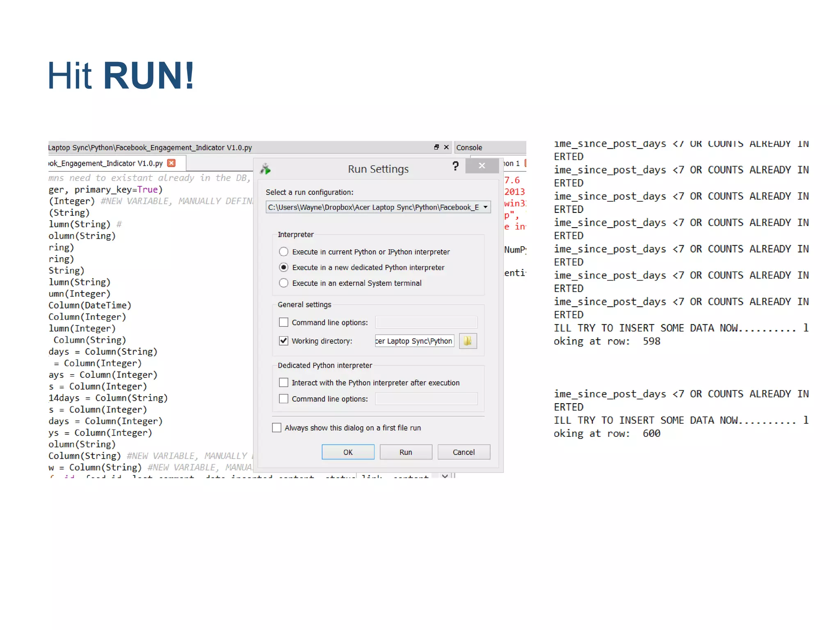Close the Facebook_Engagement_Indicator V1.0.py tab red X
Image resolution: width=840 pixels, height=630 pixels.
[x=171, y=163]
